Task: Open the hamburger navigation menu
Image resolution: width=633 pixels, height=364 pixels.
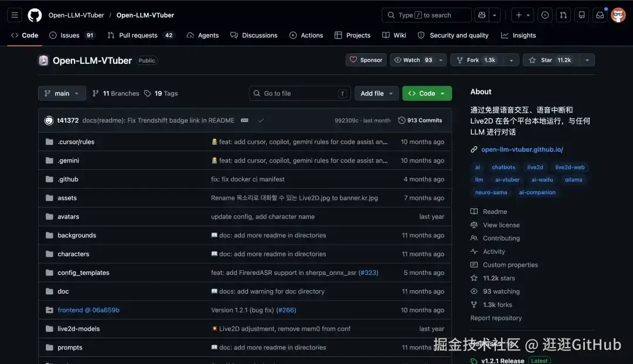Action: (15, 15)
